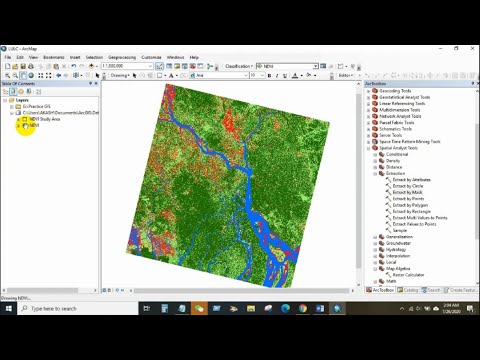Click List By Visibility icon

tap(21, 92)
